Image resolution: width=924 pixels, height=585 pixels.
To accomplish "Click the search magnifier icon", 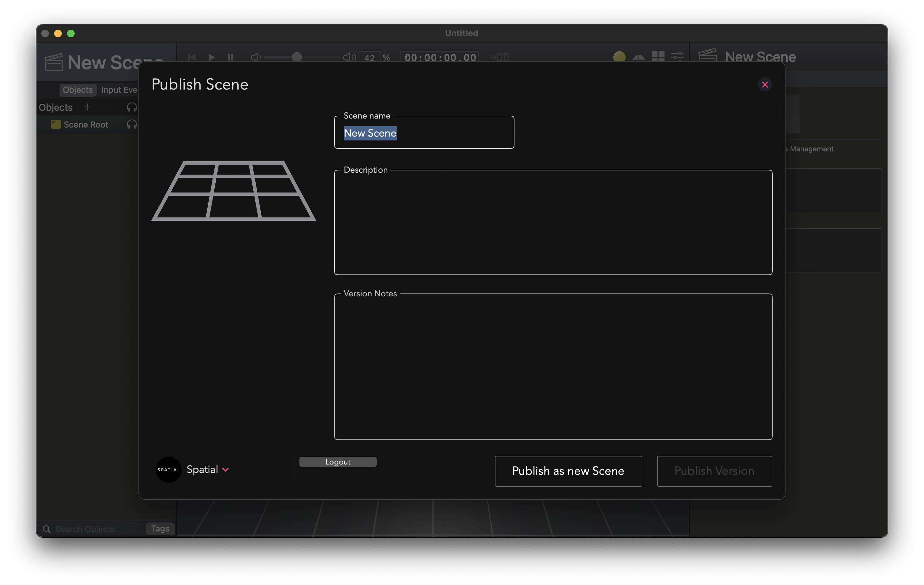I will [46, 529].
